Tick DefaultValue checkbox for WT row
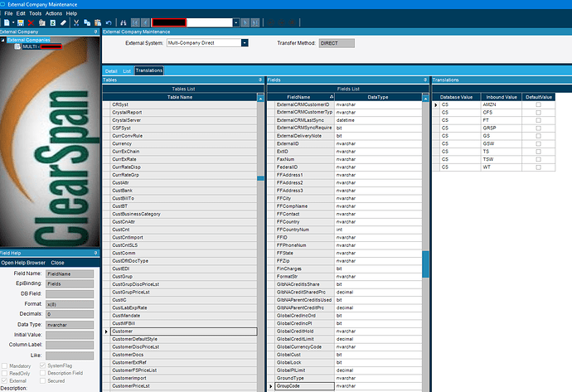 (x=538, y=167)
